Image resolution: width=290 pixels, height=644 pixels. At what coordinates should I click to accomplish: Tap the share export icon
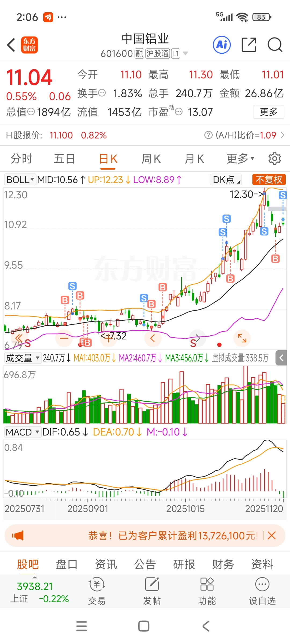tap(249, 45)
